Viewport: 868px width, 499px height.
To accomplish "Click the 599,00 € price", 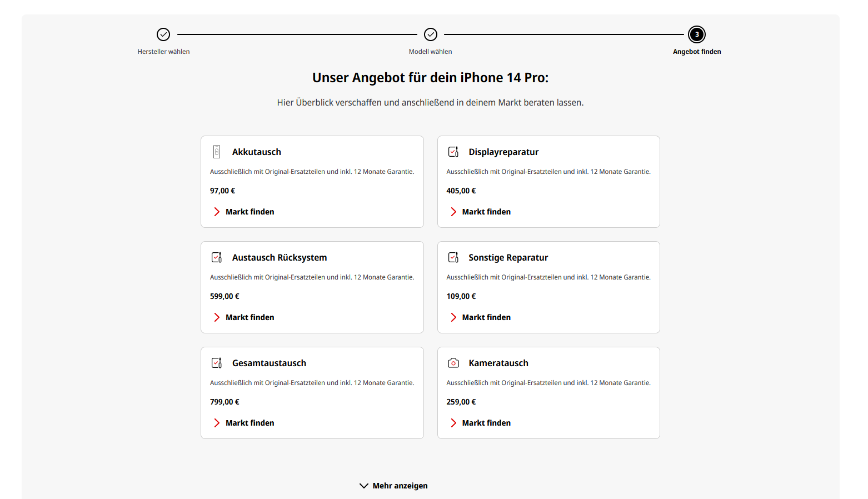I will pyautogui.click(x=225, y=296).
